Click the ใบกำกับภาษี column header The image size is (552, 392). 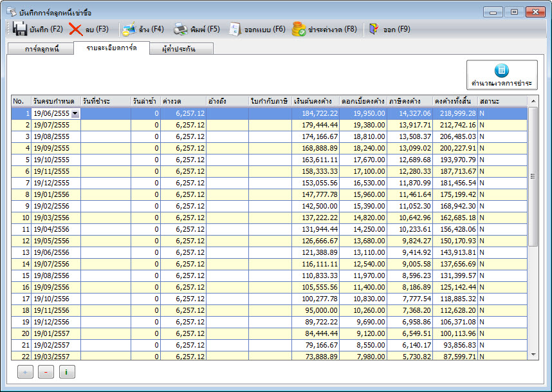tap(270, 101)
